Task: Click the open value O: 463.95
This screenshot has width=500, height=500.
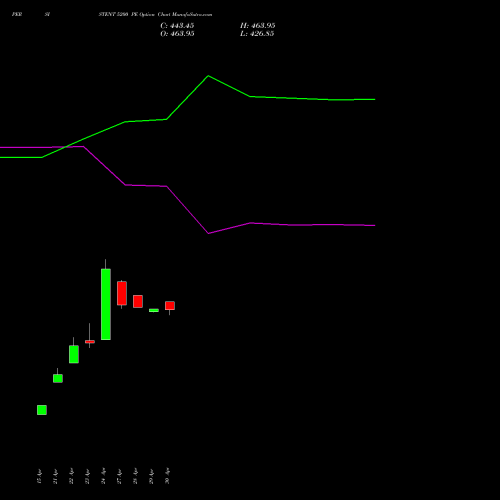Action: [177, 34]
